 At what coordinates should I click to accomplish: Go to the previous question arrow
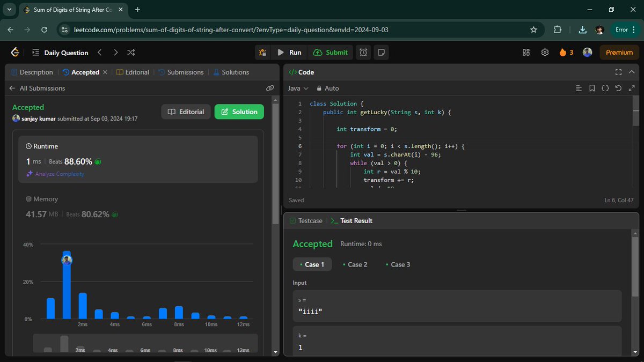100,53
